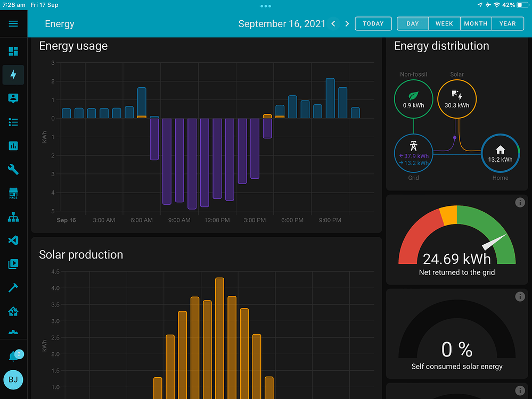The height and width of the screenshot is (399, 532).
Task: Open the wrench tools icon in sidebar
Action: pyautogui.click(x=13, y=170)
